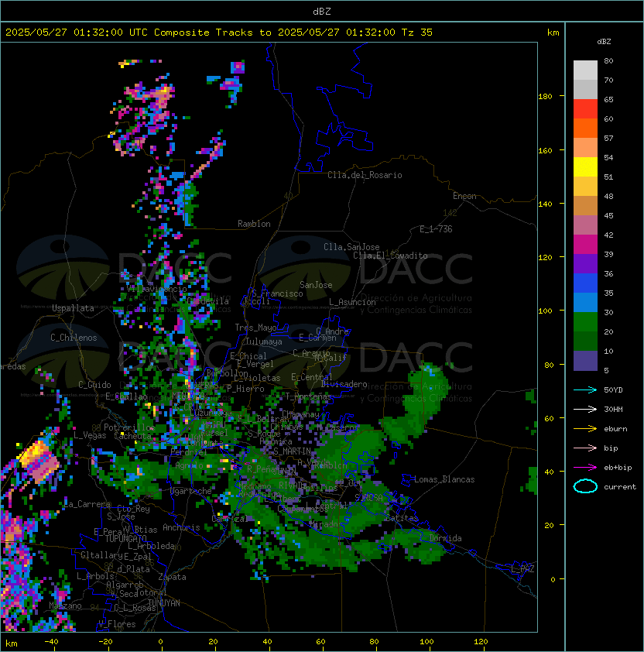The height and width of the screenshot is (652, 644).
Task: Click the 'E_Chical' map label
Action: pos(248,356)
